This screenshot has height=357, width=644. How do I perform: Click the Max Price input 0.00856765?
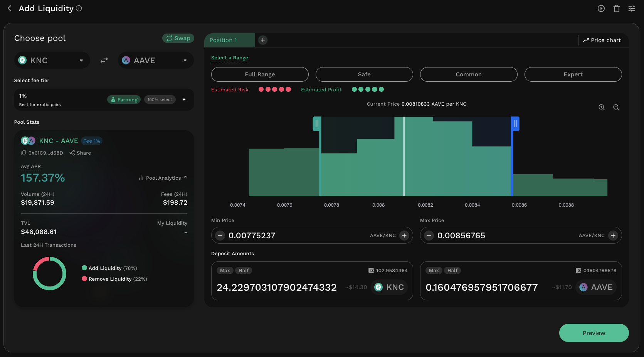pyautogui.click(x=461, y=236)
